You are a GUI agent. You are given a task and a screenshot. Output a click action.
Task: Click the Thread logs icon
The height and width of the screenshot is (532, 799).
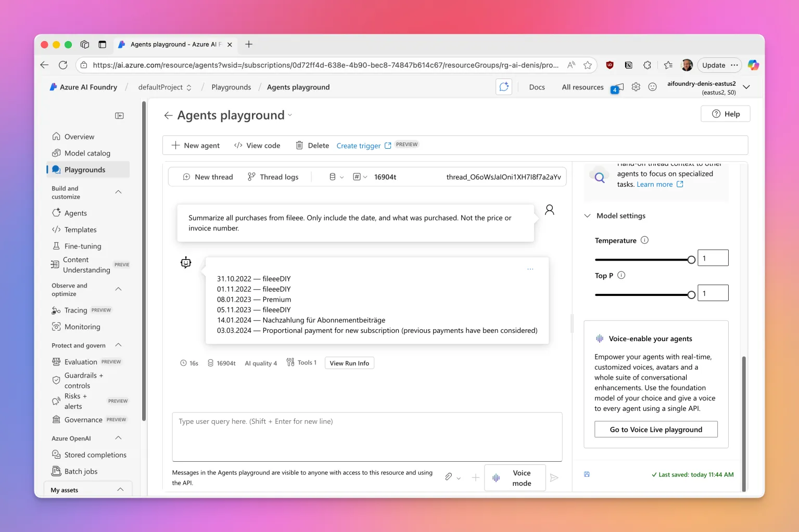click(x=251, y=177)
